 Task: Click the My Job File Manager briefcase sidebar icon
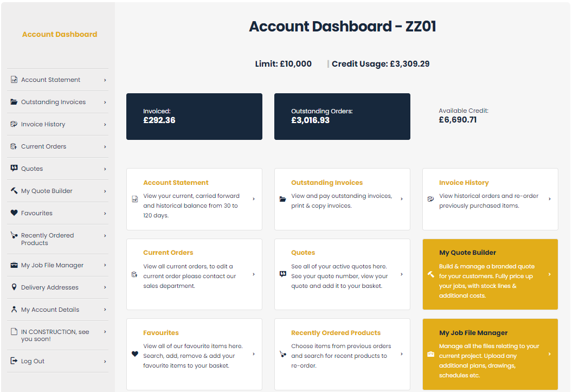tap(14, 265)
